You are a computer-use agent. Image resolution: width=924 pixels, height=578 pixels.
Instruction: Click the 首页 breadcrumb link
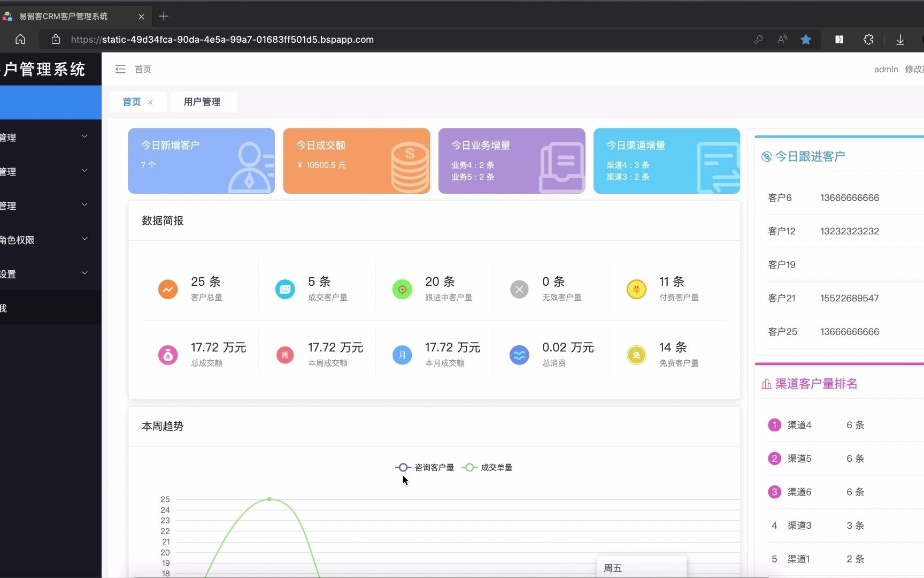[143, 69]
